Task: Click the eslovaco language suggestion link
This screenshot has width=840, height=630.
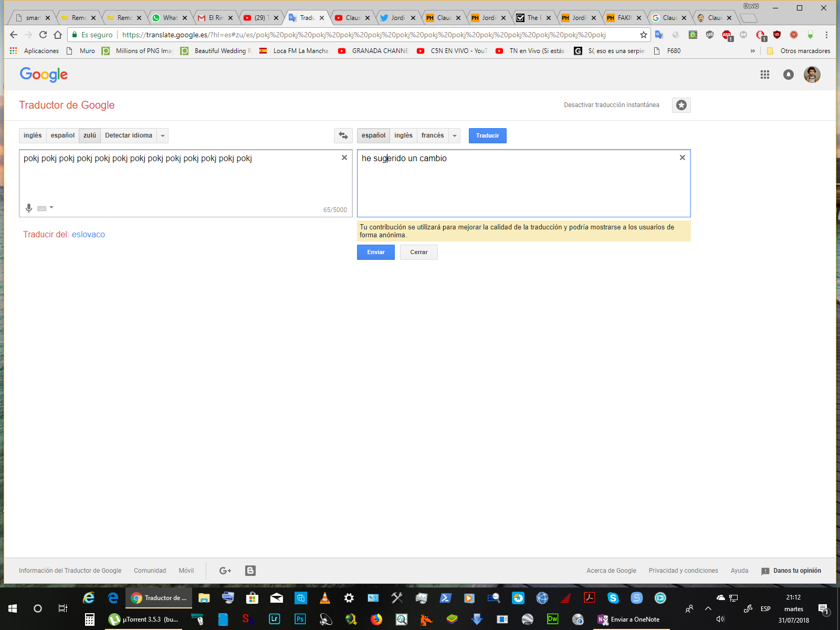Action: pyautogui.click(x=88, y=235)
